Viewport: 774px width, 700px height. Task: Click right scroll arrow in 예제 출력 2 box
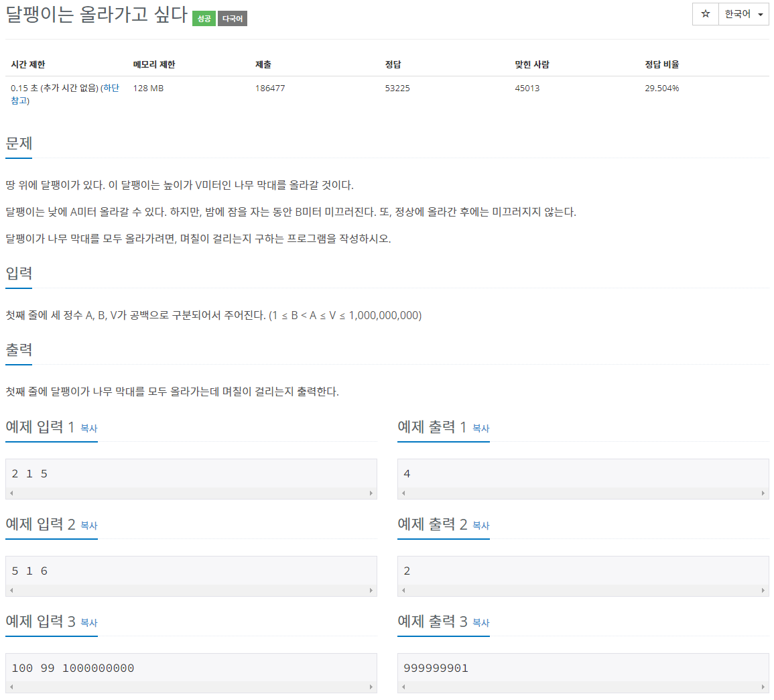[763, 590]
